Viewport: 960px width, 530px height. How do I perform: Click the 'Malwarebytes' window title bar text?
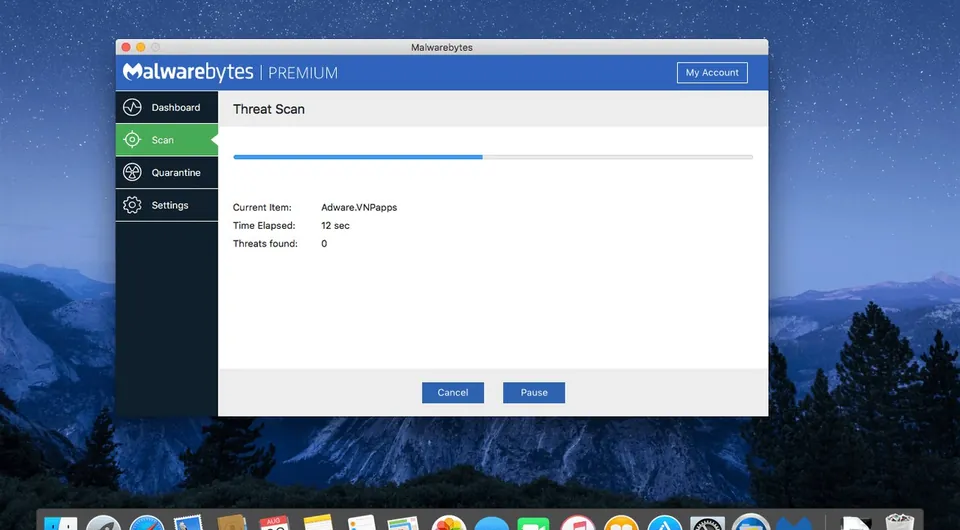(442, 47)
